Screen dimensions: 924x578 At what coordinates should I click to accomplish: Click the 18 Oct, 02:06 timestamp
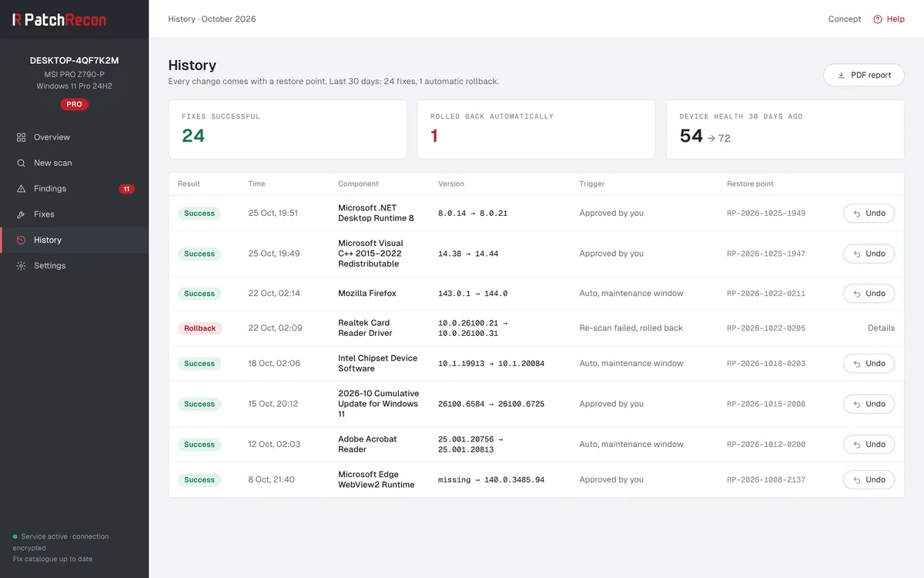click(274, 364)
